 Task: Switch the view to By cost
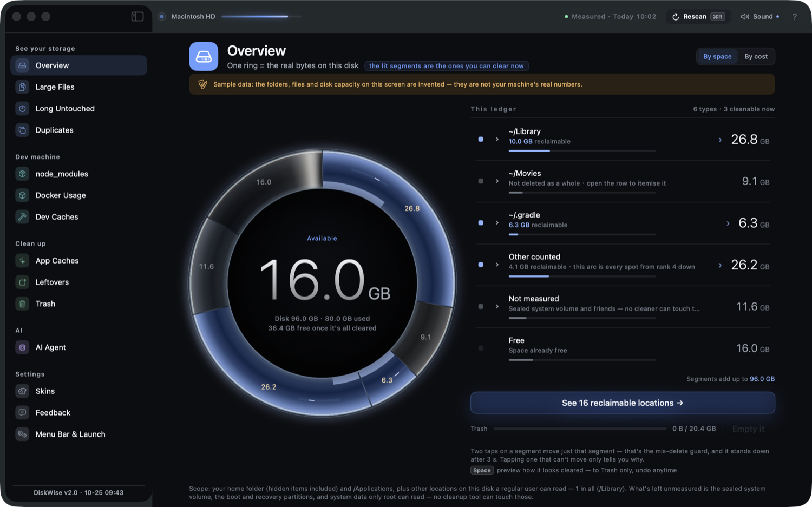(x=756, y=57)
